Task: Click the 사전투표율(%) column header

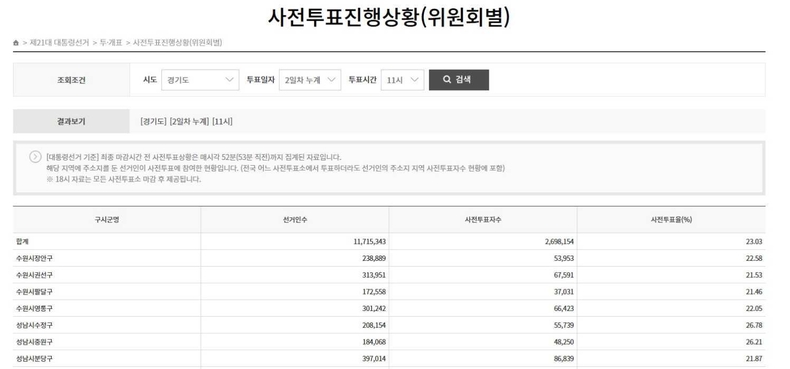Action: (671, 220)
